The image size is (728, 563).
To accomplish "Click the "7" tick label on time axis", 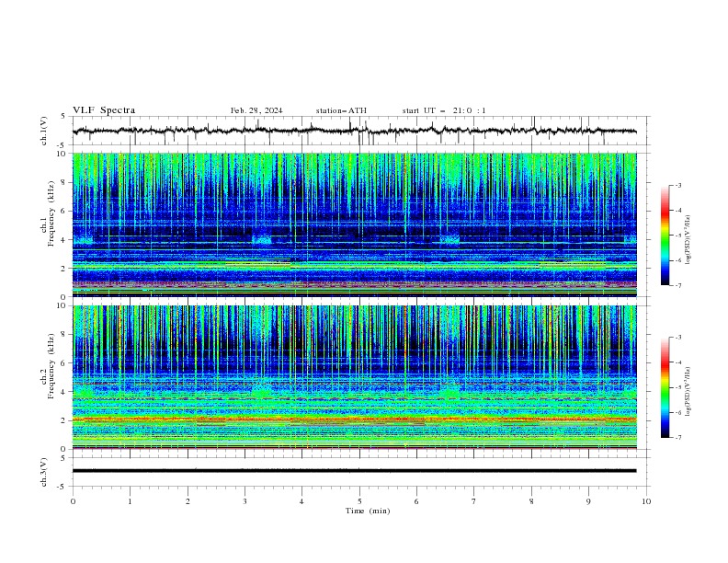I will tap(474, 501).
